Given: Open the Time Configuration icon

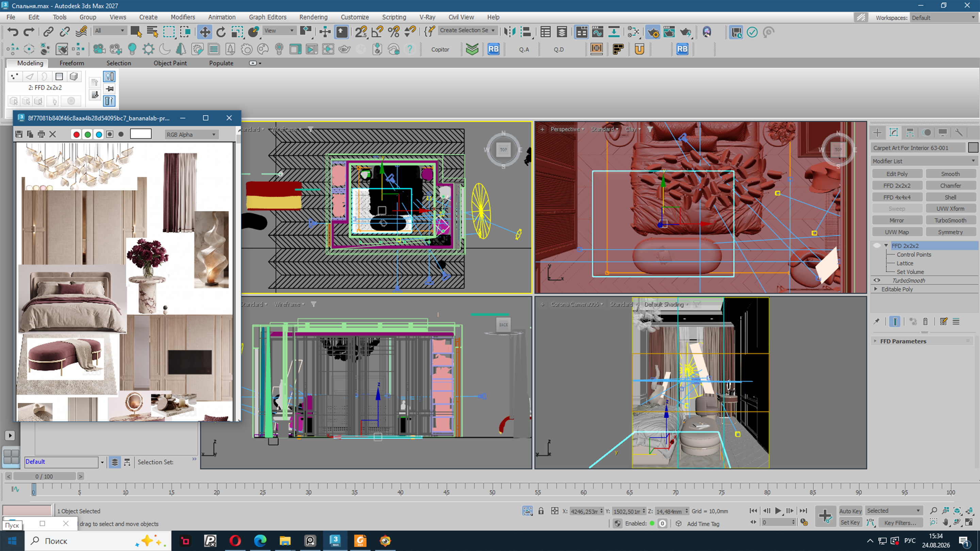Looking at the screenshot, I should (804, 522).
